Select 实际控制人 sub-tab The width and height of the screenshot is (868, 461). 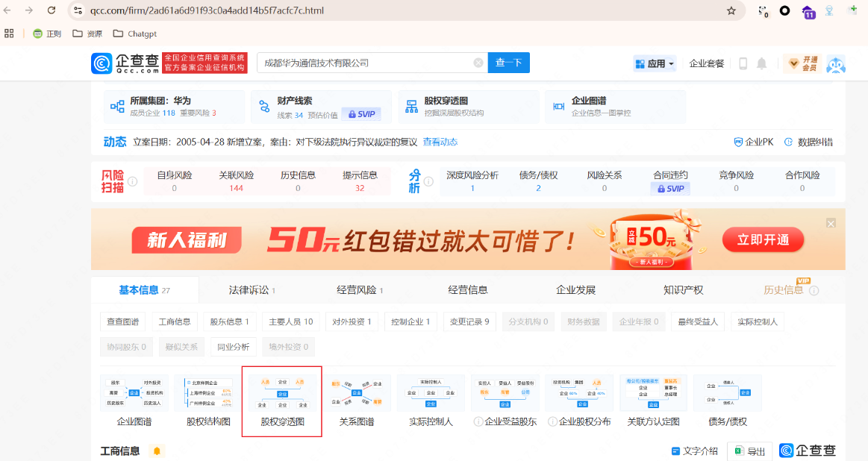(758, 322)
